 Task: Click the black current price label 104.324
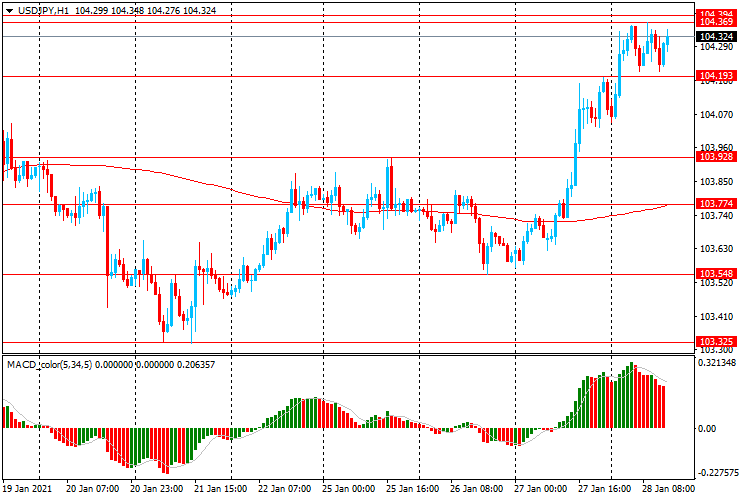(716, 36)
